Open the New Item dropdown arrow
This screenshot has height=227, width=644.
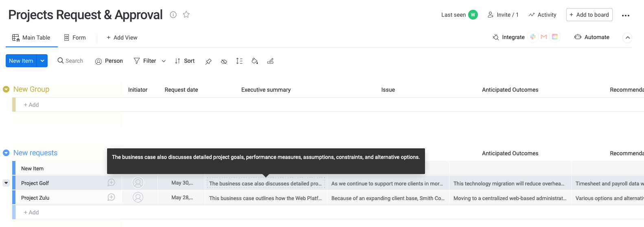[42, 61]
